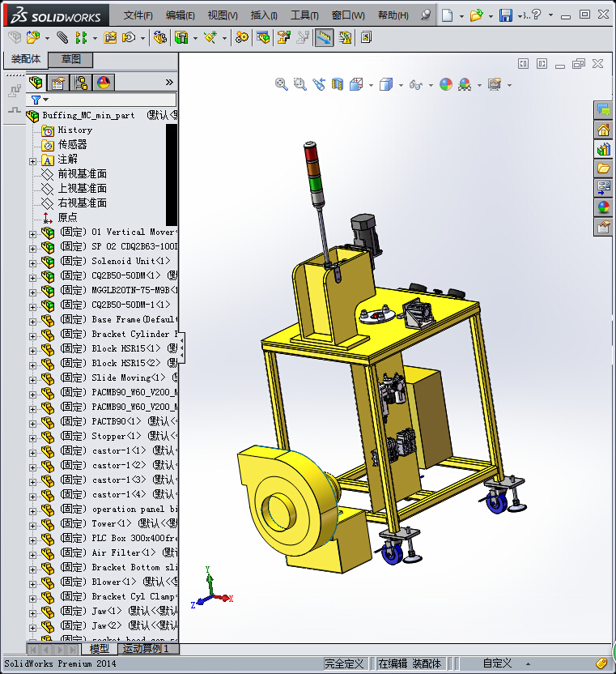Screen dimensions: 616x674
Task: Click the tree filter funnel icon
Action: (x=36, y=100)
